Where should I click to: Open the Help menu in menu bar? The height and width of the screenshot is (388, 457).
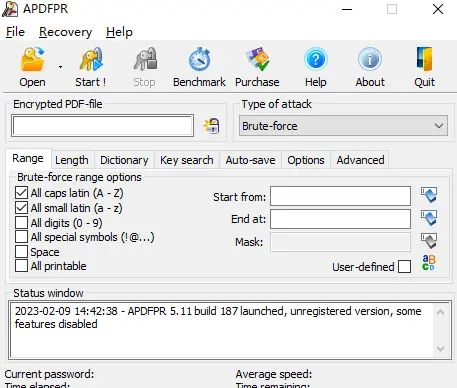coord(119,32)
